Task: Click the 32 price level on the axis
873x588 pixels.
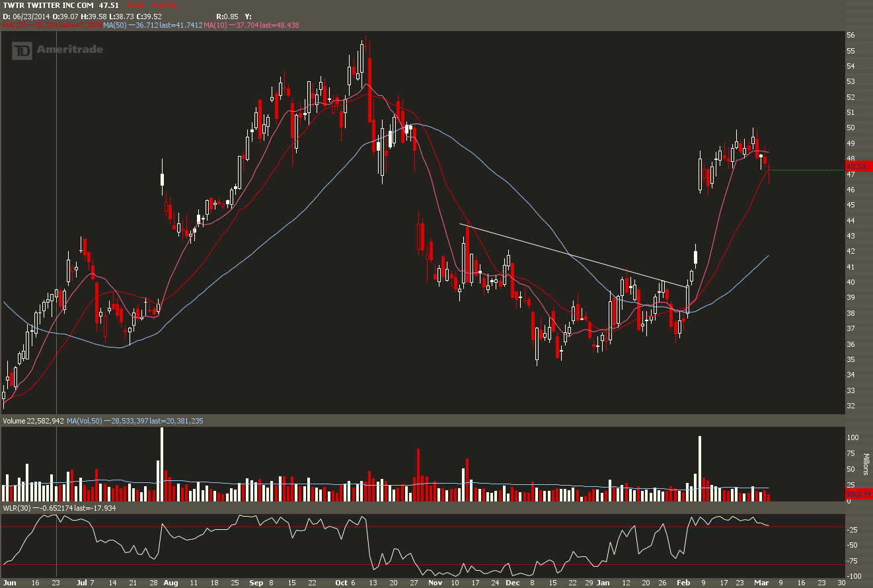Action: click(851, 406)
